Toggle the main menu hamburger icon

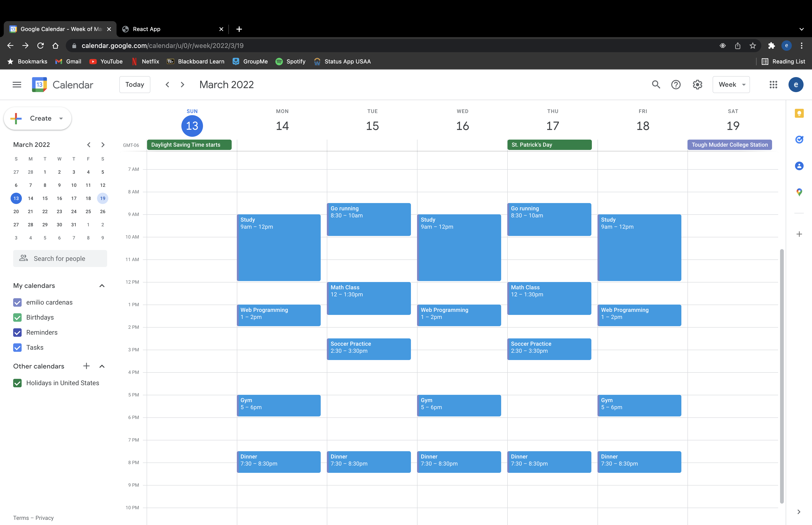pos(17,85)
